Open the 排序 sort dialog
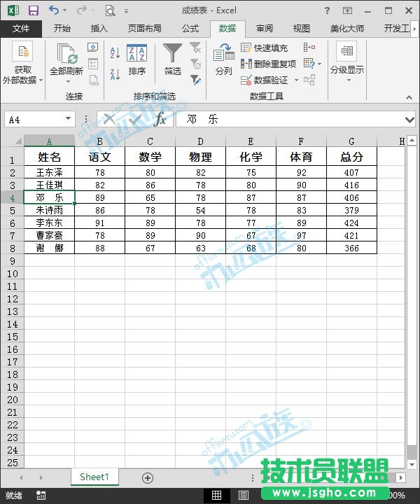The width and height of the screenshot is (420, 504). tap(137, 59)
